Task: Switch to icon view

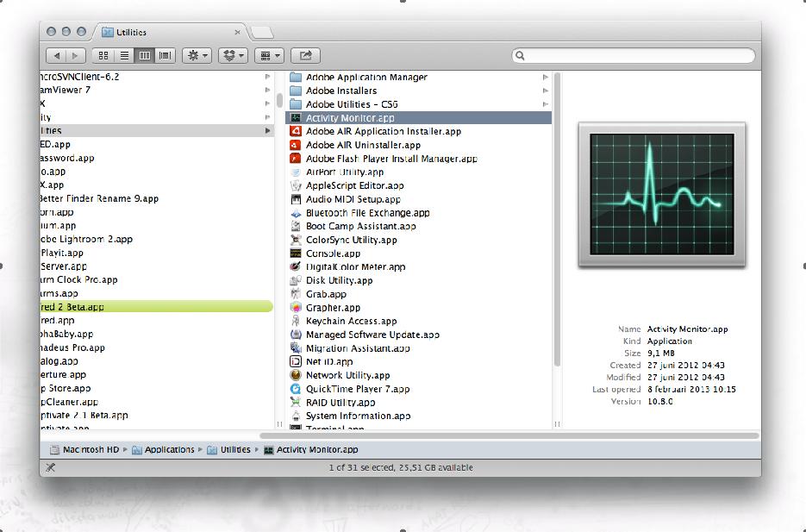Action: tap(103, 55)
